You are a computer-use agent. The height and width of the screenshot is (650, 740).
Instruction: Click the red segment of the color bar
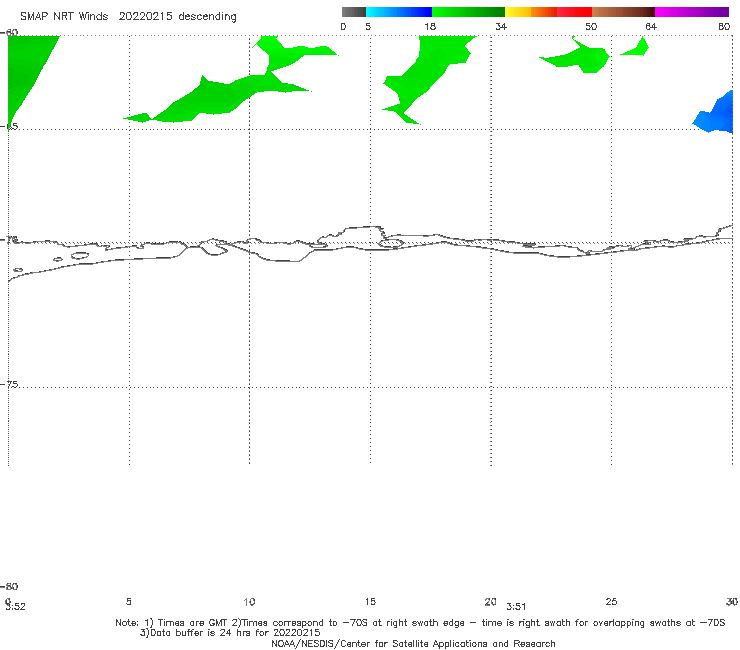574,12
